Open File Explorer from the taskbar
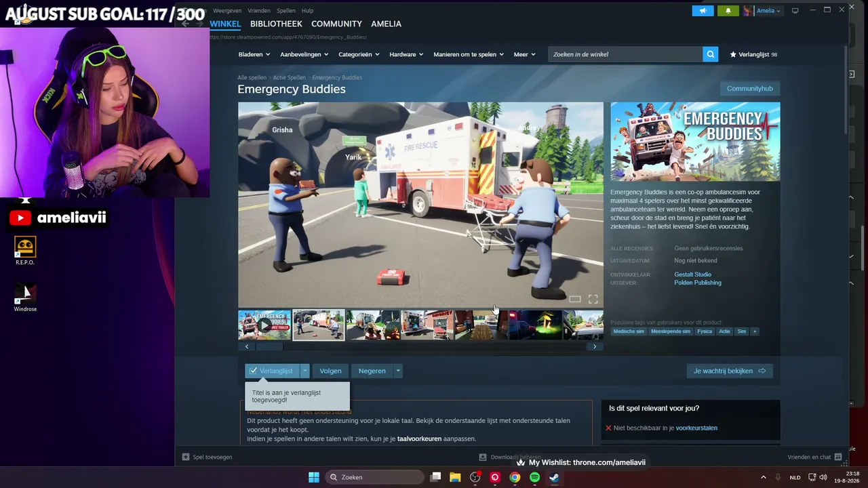Image resolution: width=868 pixels, height=488 pixels. tap(455, 477)
